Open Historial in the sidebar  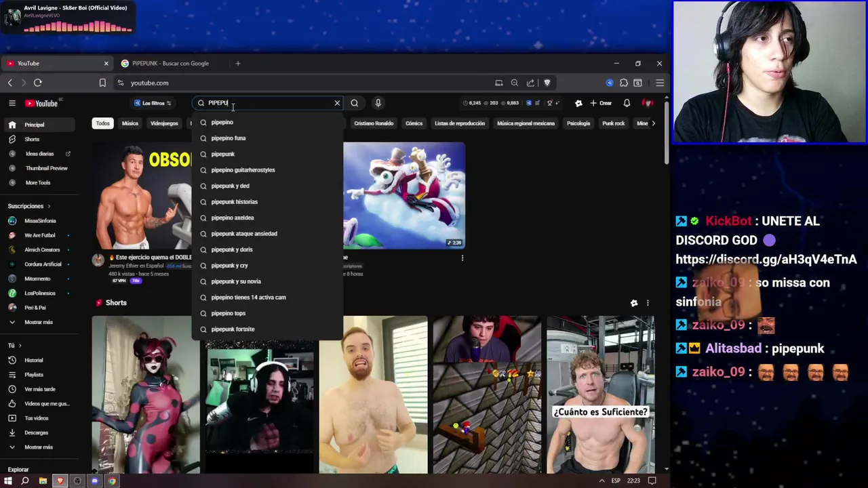39,361
